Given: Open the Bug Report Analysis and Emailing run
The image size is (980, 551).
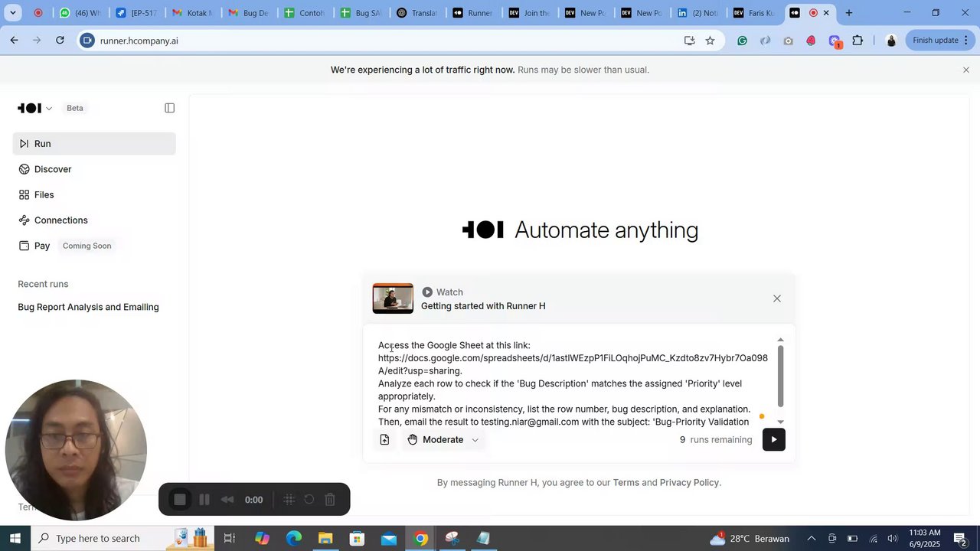Looking at the screenshot, I should coord(88,307).
